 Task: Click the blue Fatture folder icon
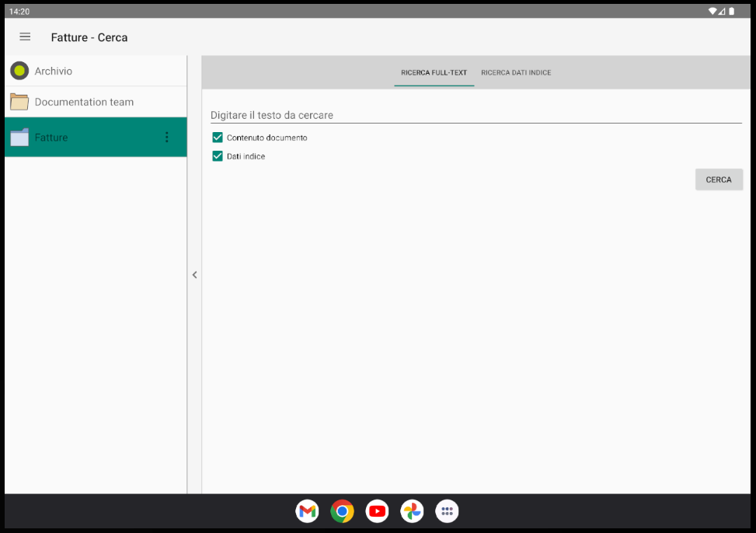tap(19, 137)
